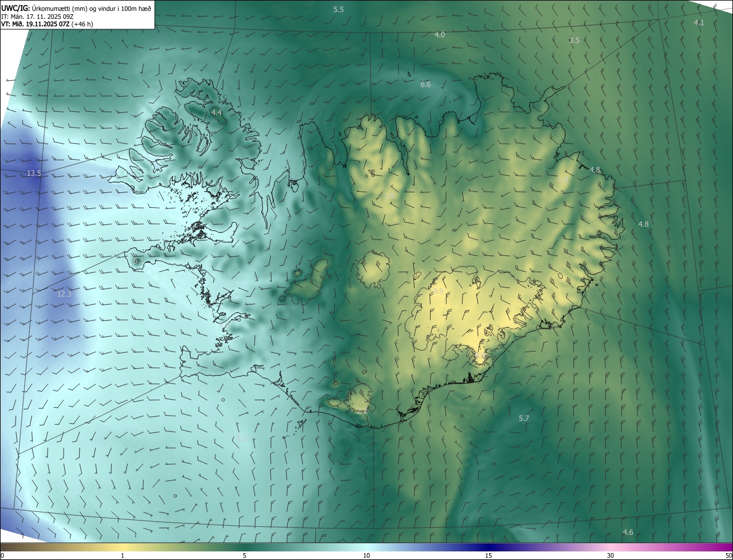733x560 pixels.
Task: Click the colorbar tick label 1
Action: pyautogui.click(x=123, y=555)
